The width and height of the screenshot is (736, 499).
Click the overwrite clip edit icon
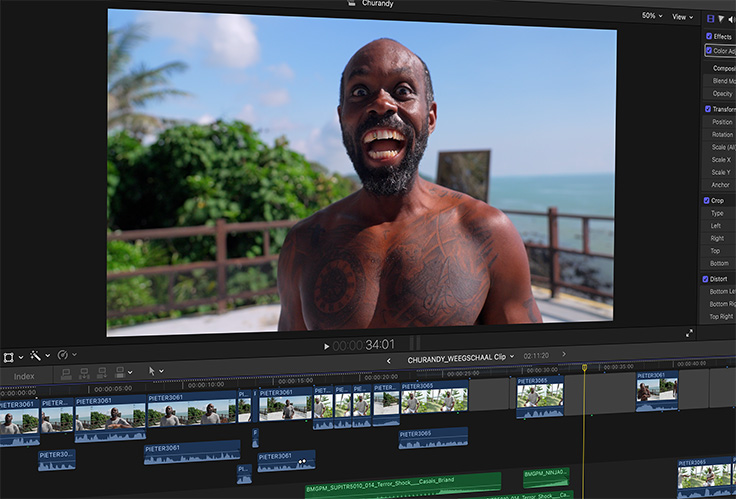120,372
